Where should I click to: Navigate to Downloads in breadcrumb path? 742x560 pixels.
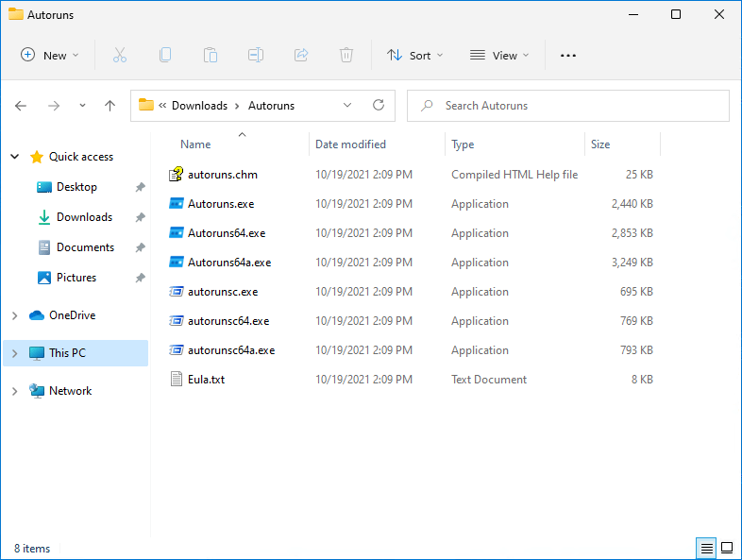200,106
